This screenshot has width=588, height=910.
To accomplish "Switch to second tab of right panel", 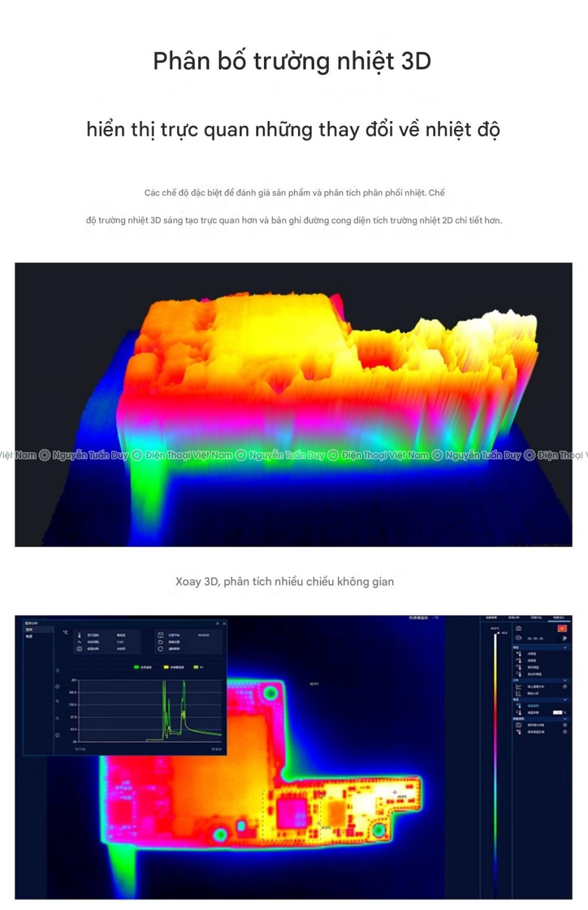I will click(514, 618).
